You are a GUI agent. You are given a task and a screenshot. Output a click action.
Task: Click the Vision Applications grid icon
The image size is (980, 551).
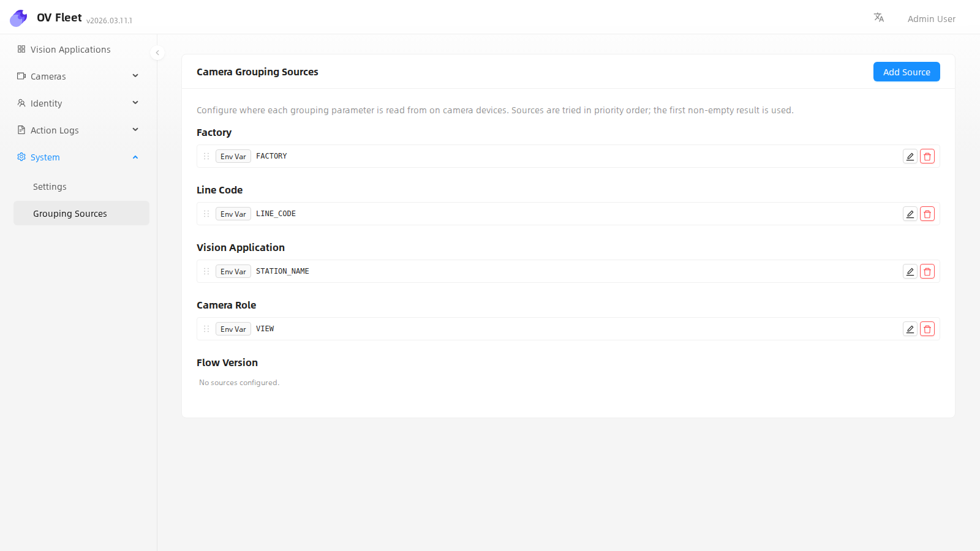[x=21, y=49]
